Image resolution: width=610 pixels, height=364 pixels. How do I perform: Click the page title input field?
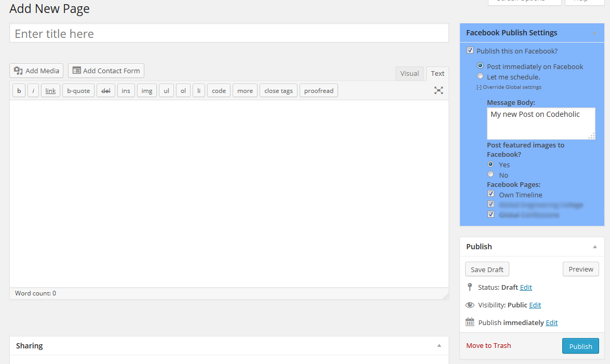229,33
